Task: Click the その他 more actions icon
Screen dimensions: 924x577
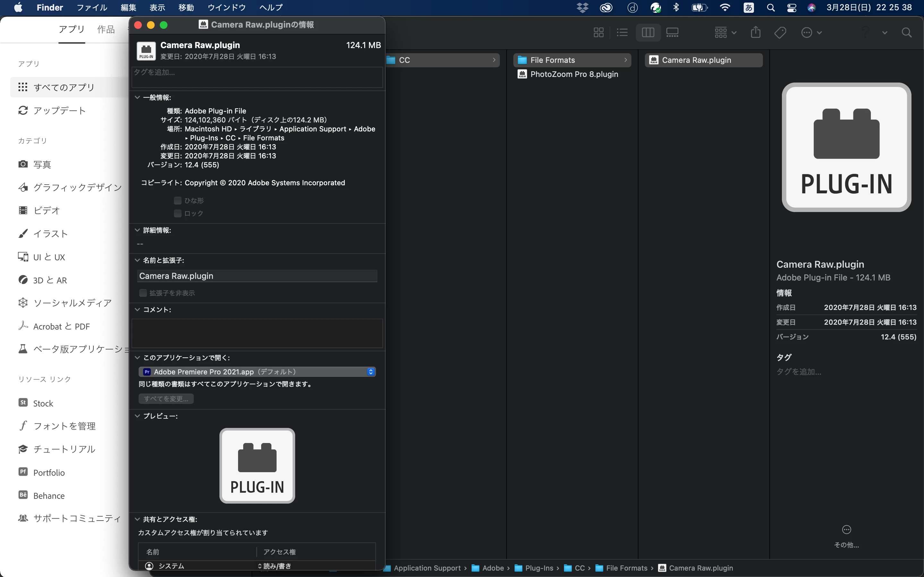Action: [846, 530]
